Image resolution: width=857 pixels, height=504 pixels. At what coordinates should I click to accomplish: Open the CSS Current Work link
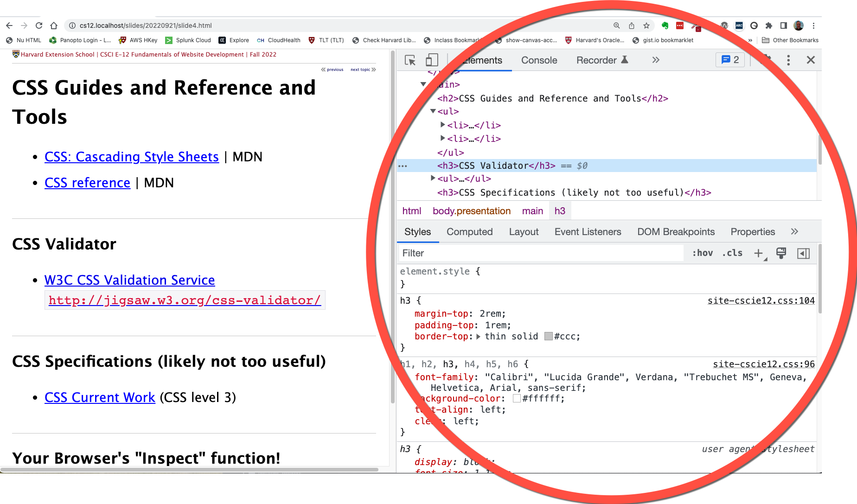pos(100,397)
